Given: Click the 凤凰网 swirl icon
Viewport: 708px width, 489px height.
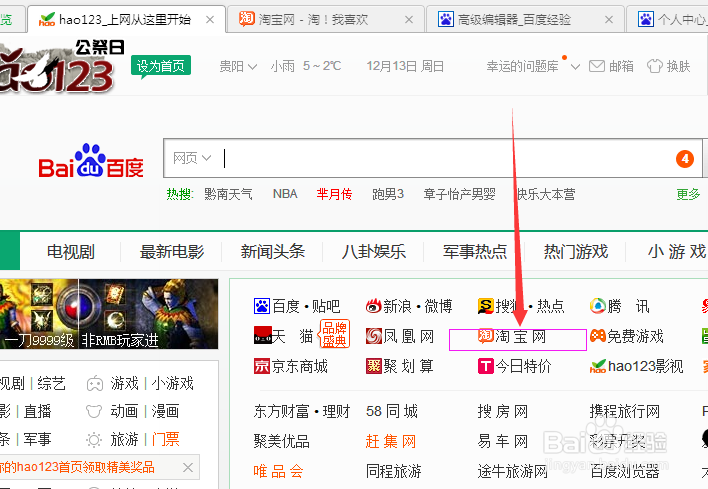Looking at the screenshot, I should click(x=373, y=336).
